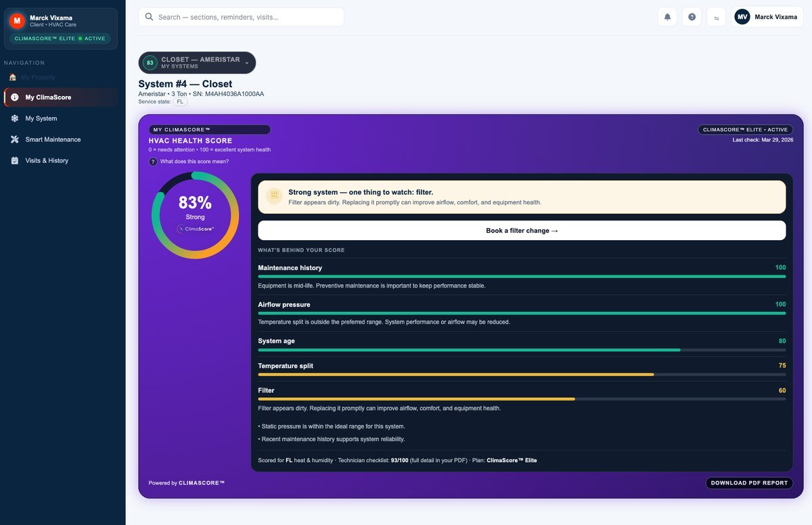812x525 pixels.
Task: Download the PDF report
Action: click(749, 483)
